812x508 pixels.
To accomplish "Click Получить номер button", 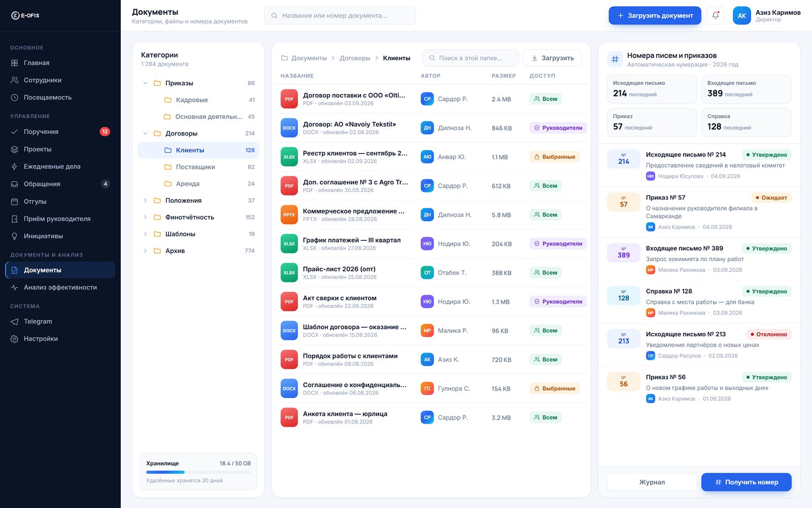I will coord(746,482).
